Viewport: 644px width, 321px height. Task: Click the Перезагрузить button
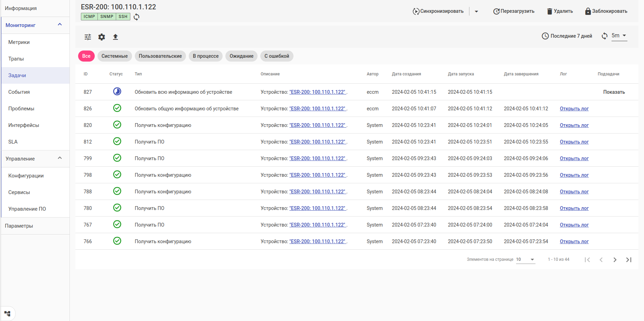(514, 11)
